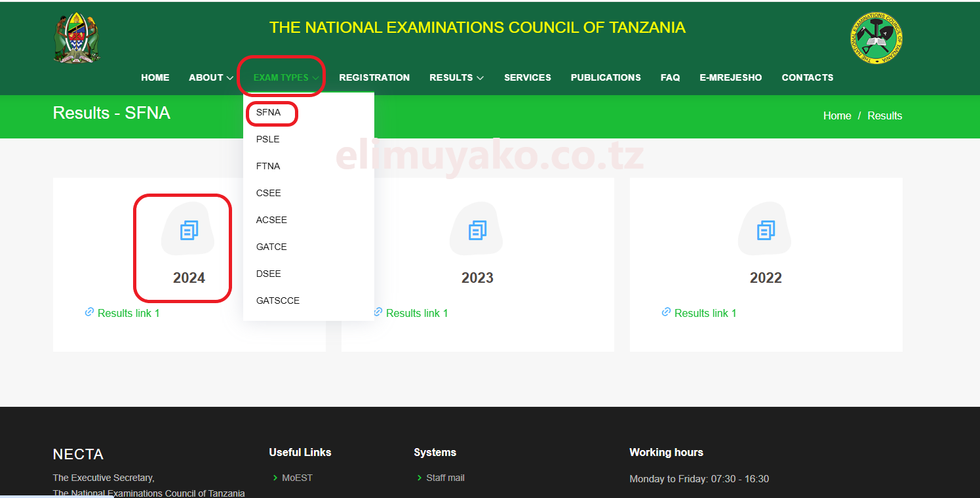Click the NECTA logo on the top right

pyautogui.click(x=876, y=38)
